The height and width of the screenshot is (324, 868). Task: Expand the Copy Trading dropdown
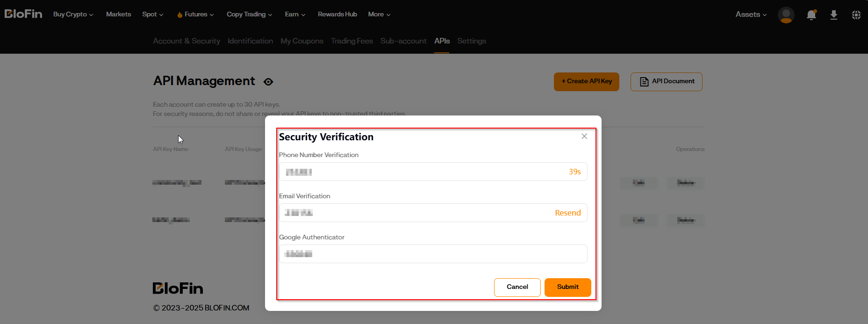250,14
